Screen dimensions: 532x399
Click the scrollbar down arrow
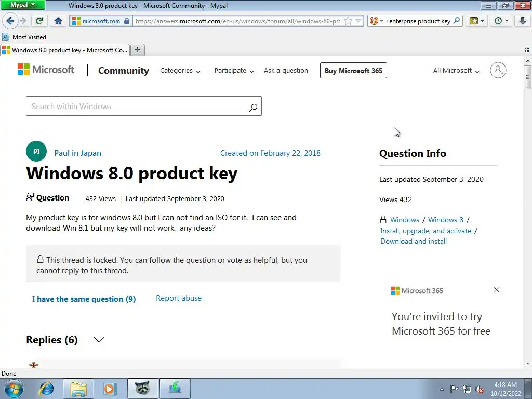click(x=528, y=363)
